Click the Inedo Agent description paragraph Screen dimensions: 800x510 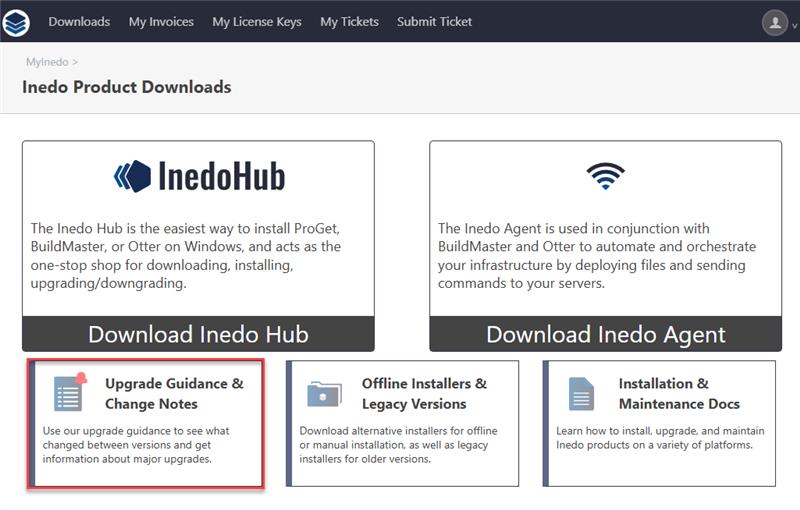[x=597, y=256]
